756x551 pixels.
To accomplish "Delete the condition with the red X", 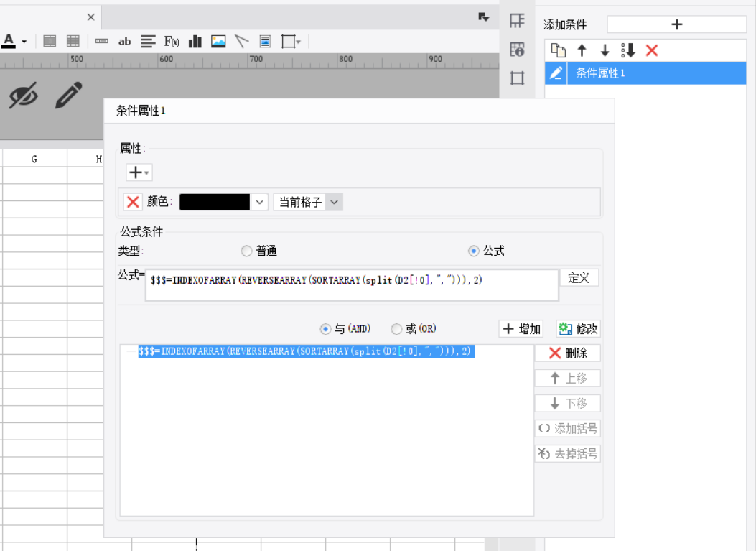I will pyautogui.click(x=652, y=50).
